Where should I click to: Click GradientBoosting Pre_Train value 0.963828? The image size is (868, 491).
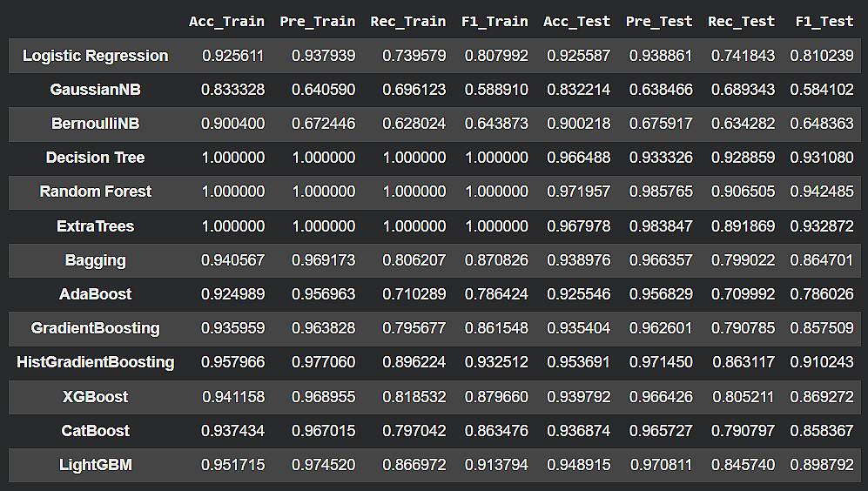click(x=323, y=328)
